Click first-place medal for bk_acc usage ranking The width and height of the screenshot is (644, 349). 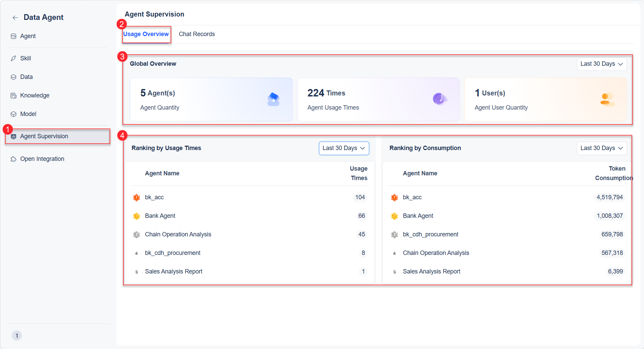[x=137, y=198]
